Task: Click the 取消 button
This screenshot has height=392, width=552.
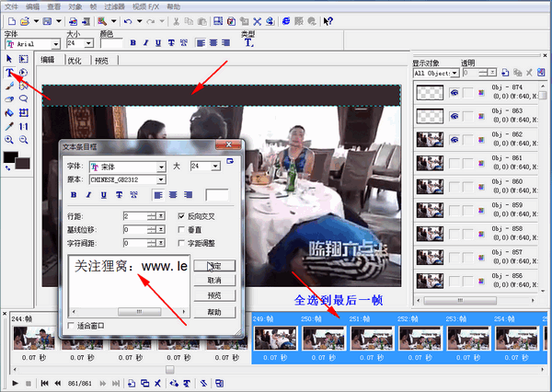Action: 214,281
